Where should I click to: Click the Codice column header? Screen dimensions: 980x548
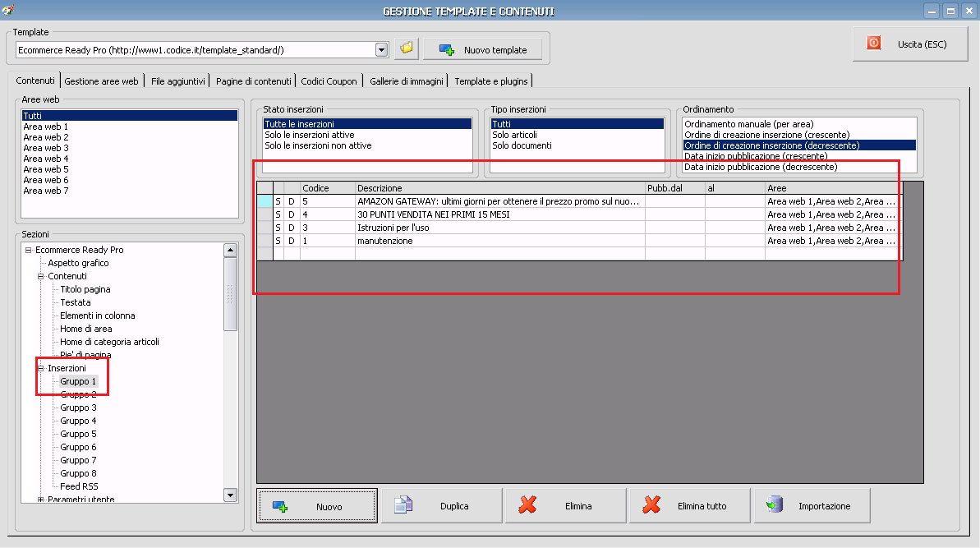[328, 188]
